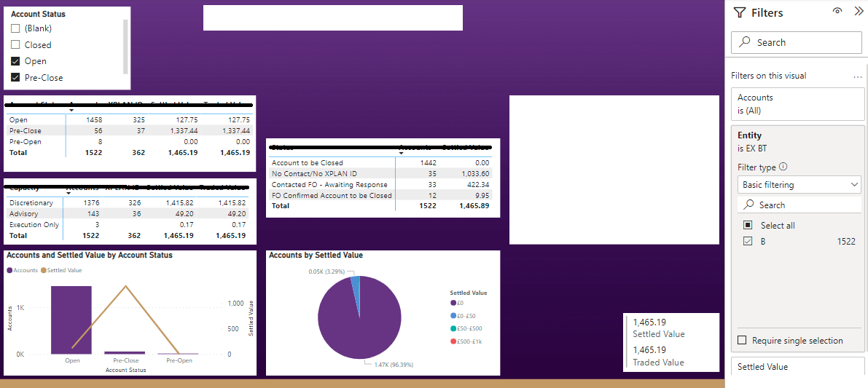868x388 pixels.
Task: Click the Settled Value card figure 1,465.19
Action: (x=649, y=322)
